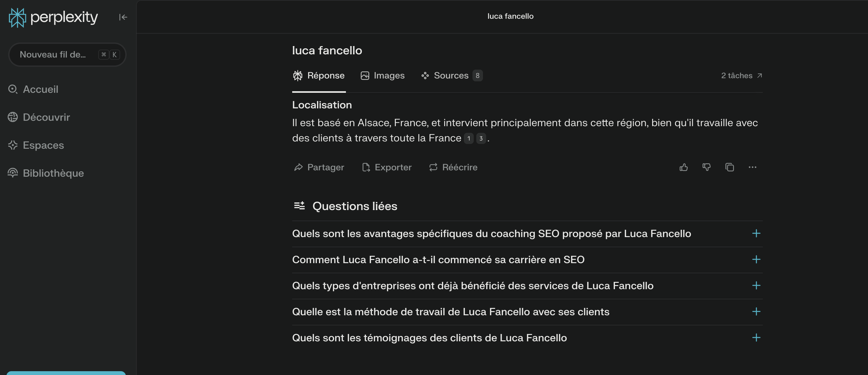Click the Partager arrow icon
This screenshot has height=375, width=868.
pos(298,167)
